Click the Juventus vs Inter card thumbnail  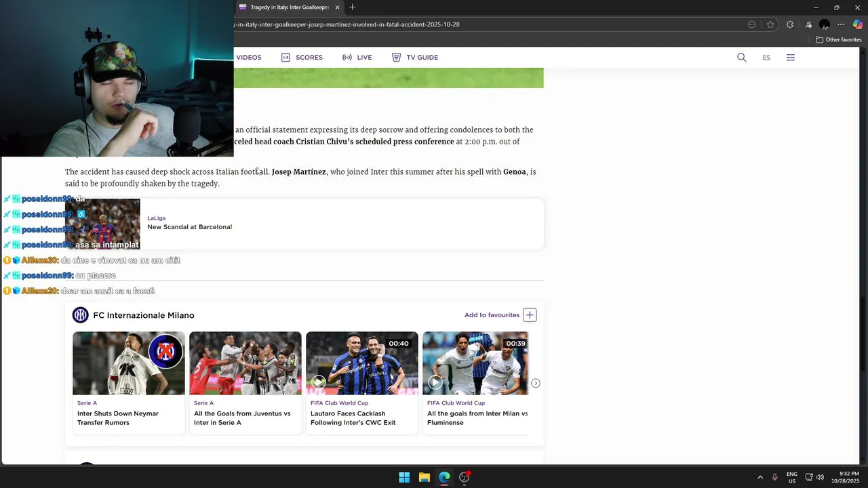245,363
